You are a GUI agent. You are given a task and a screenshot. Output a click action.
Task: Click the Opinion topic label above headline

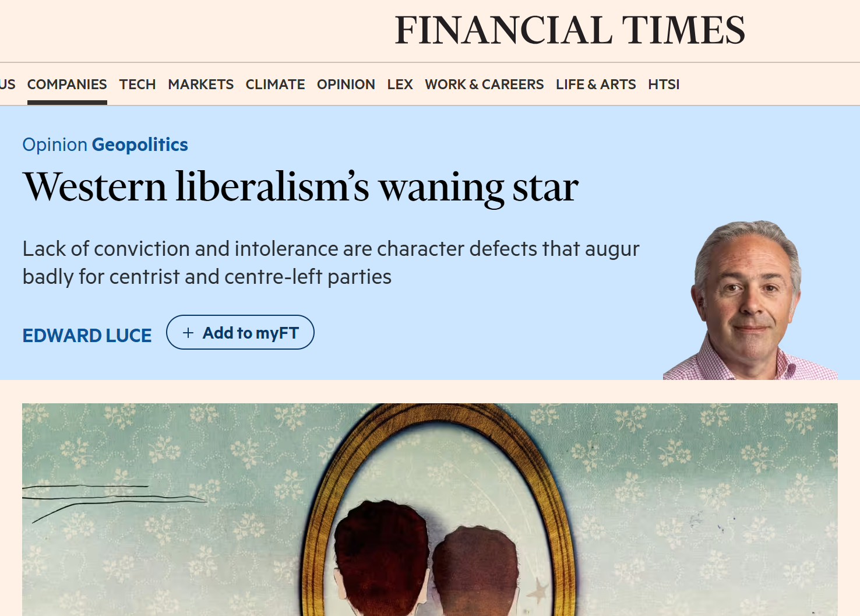55,145
